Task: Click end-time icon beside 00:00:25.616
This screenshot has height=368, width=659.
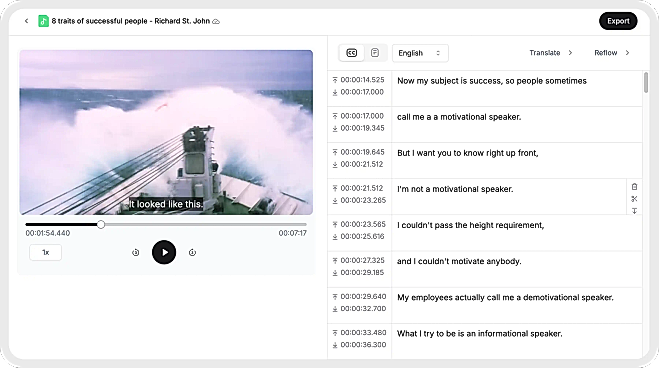Action: tap(335, 237)
